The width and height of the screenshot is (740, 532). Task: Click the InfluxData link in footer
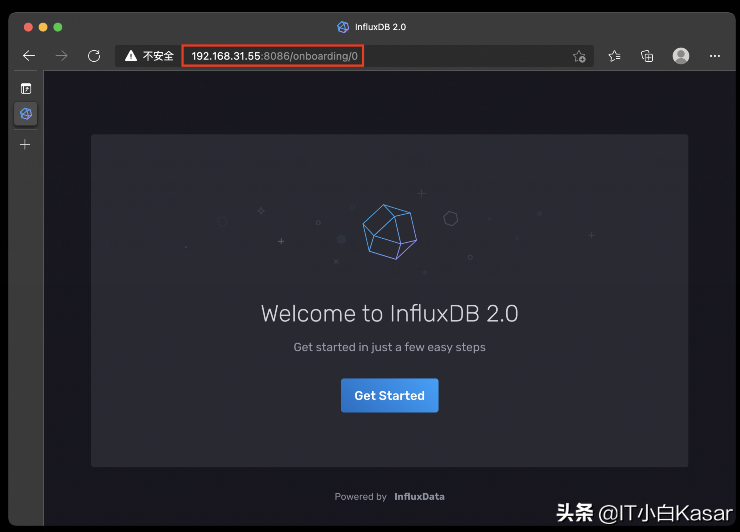419,497
